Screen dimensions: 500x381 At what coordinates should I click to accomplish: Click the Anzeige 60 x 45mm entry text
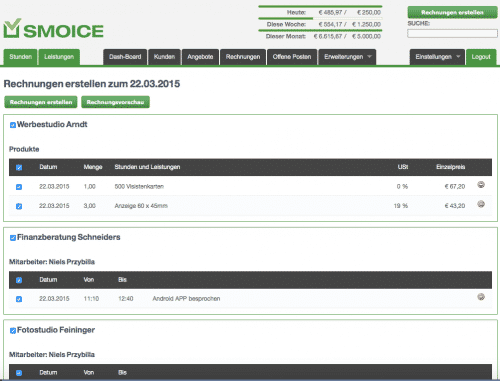coord(141,206)
